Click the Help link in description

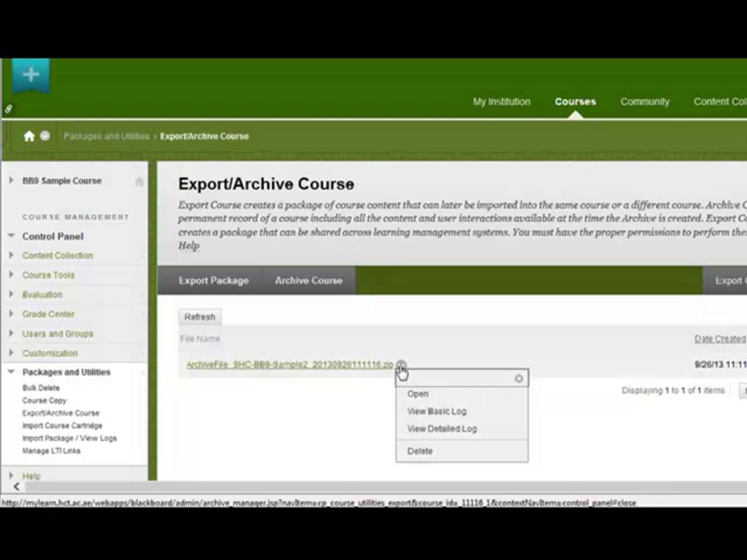pos(189,245)
